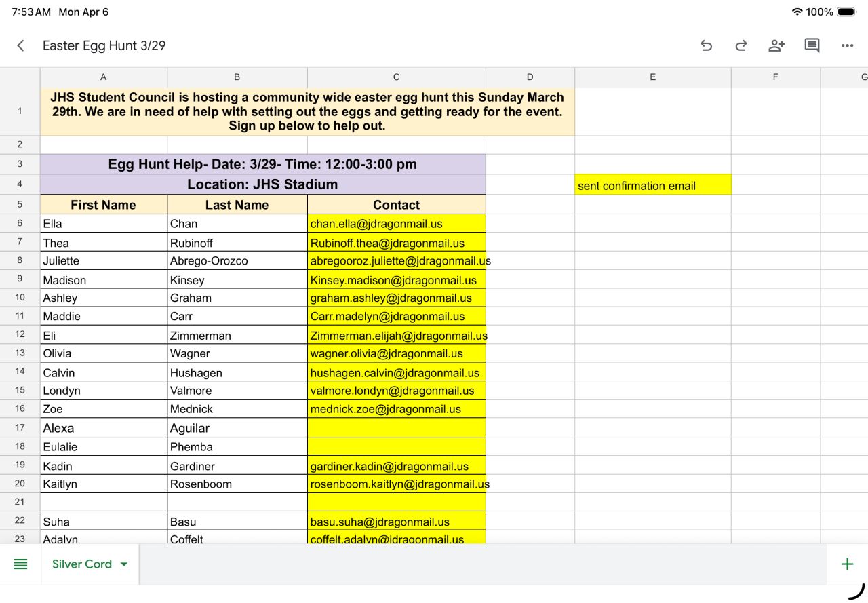Screen dimensions: 868x603
Task: Add a new sheet with plus icon
Action: click(x=847, y=564)
